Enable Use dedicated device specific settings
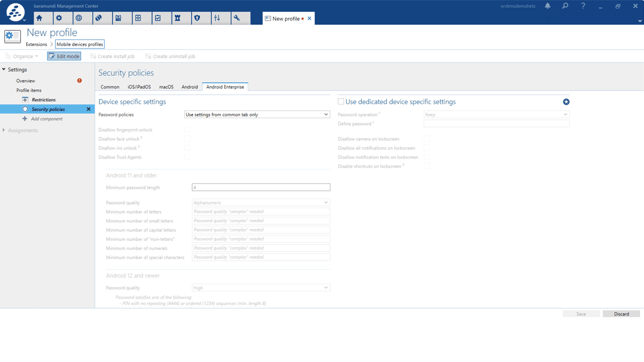This screenshot has width=644, height=362. click(341, 102)
